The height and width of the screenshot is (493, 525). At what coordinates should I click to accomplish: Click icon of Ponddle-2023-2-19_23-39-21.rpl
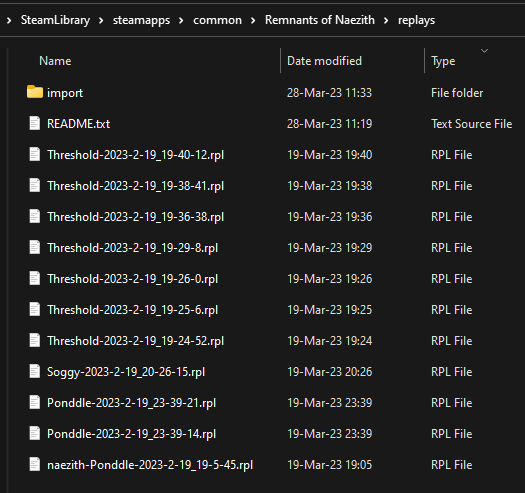point(35,402)
